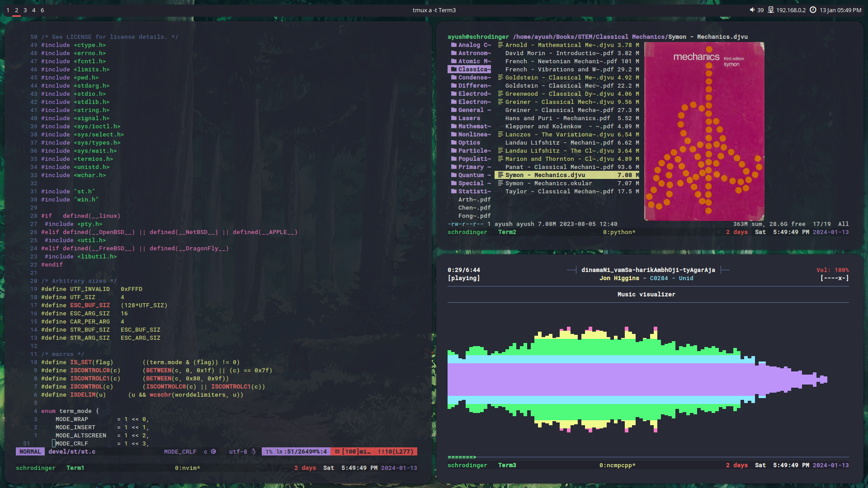
Task: Click the network icon beside 192.168.0.2
Action: pos(771,10)
